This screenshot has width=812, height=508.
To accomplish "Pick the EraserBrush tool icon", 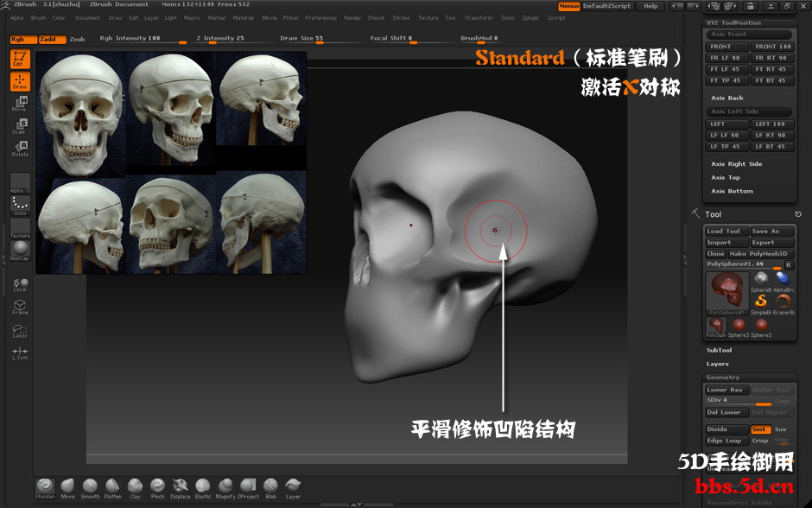I will click(783, 304).
